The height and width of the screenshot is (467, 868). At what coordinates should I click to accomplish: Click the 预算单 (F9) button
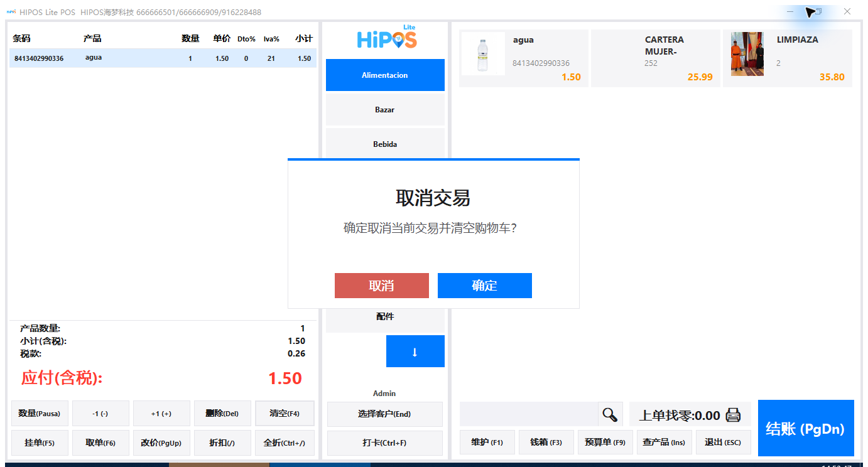pos(605,442)
